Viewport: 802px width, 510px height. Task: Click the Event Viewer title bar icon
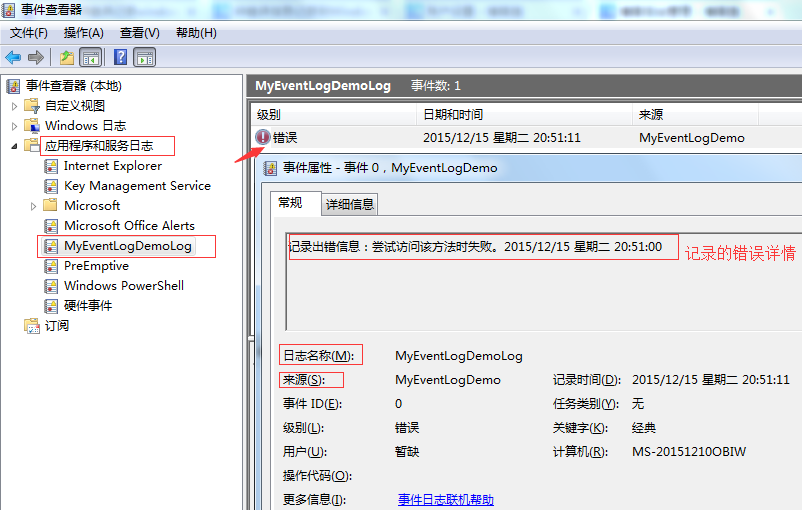[x=9, y=9]
